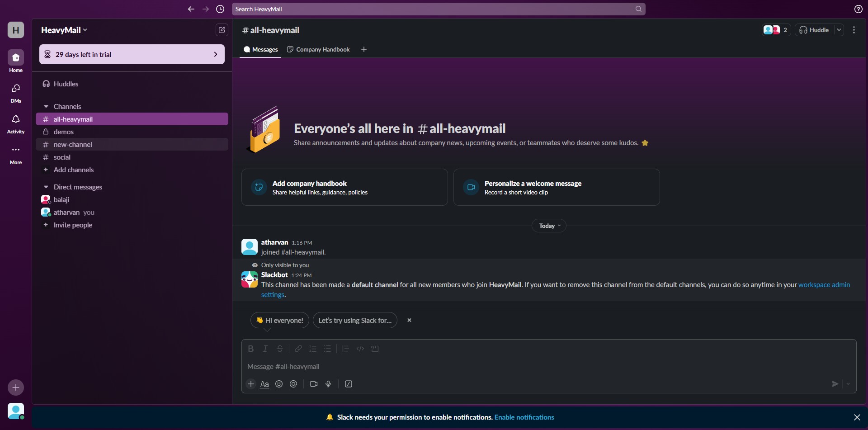Click the new message compose icon
The height and width of the screenshot is (430, 868).
coord(222,30)
